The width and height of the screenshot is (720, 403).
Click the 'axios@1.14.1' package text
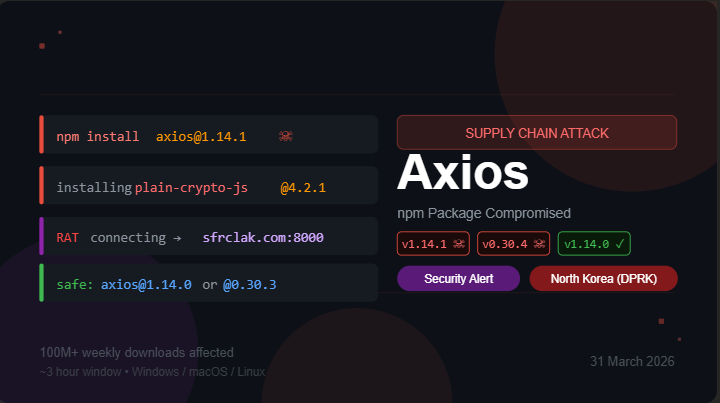(x=201, y=136)
